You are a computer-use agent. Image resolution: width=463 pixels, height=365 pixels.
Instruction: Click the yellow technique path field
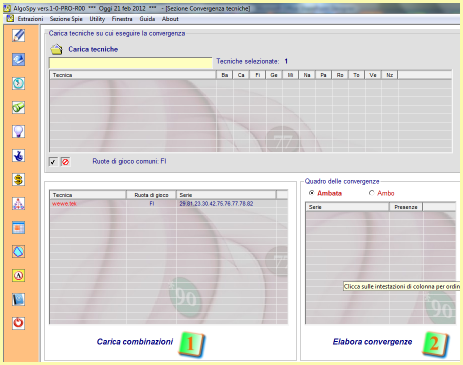131,63
